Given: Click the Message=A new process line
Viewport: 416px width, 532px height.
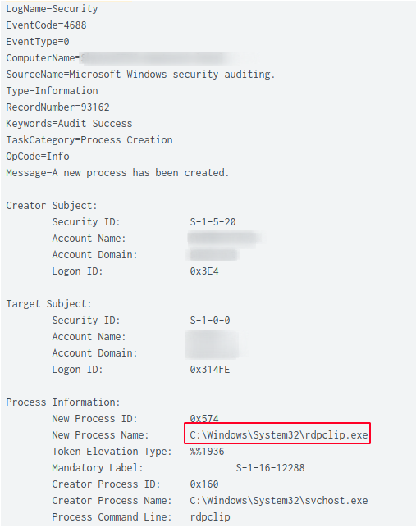Looking at the screenshot, I should (x=117, y=173).
